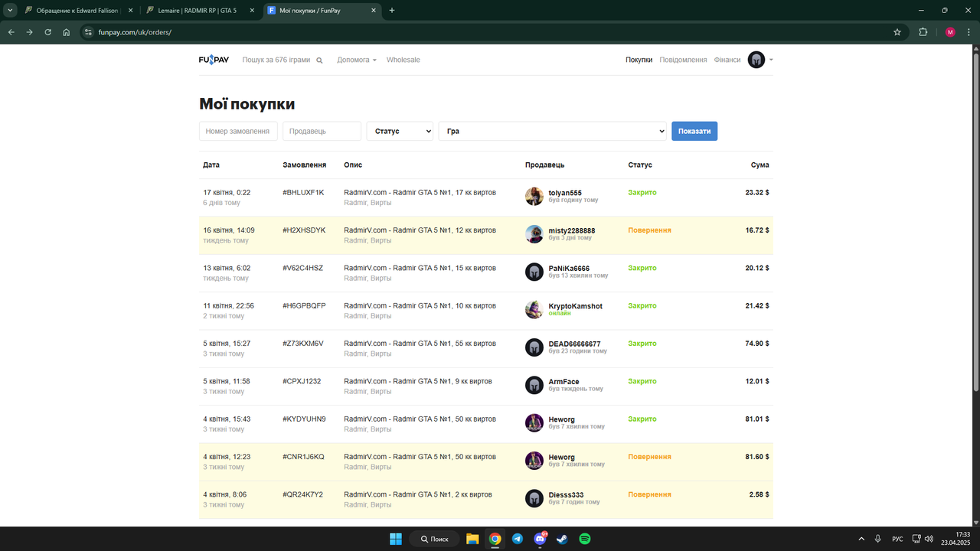Switch РУС keyboard language indicator

[897, 539]
